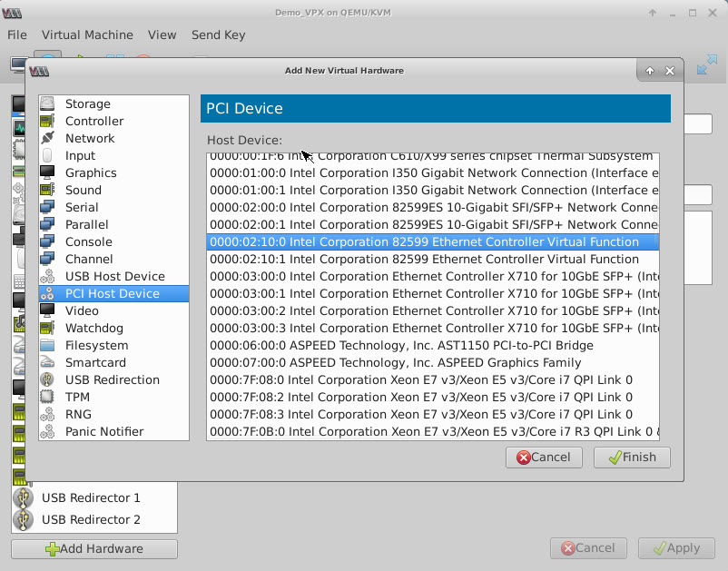Open the Send Key menu
The width and height of the screenshot is (728, 571).
218,34
